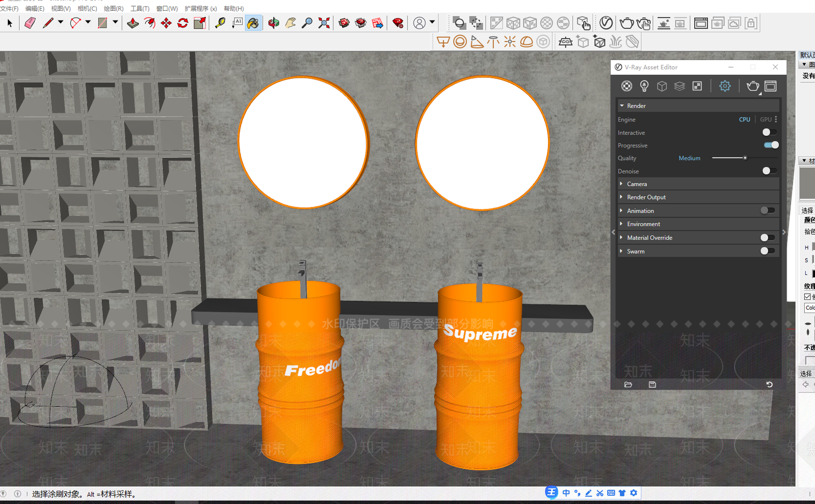Viewport: 815px width, 504px height.
Task: Activate the Rotate tool
Action: point(183,23)
